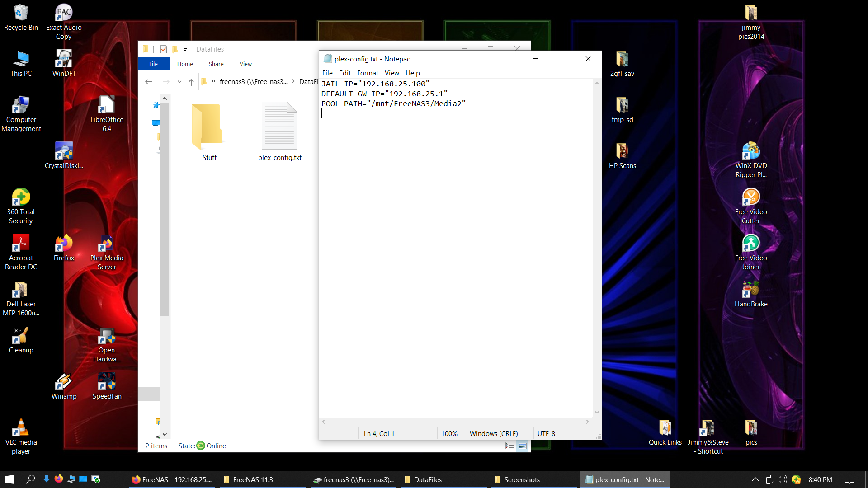Open Notepad Help menu
868x488 pixels.
[412, 73]
